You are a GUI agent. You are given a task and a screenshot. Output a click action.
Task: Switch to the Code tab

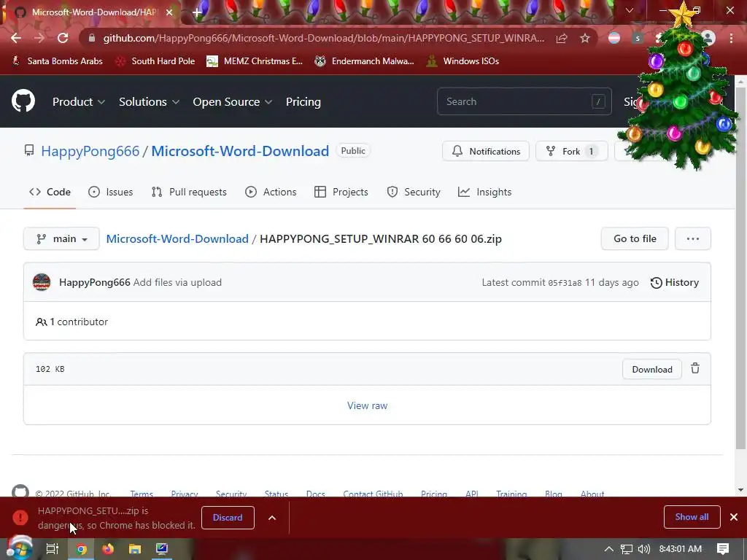click(50, 192)
